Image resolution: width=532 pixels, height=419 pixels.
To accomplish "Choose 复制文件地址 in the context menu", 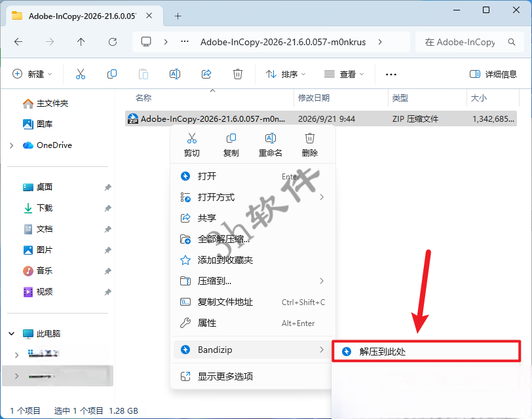I will tap(253, 302).
